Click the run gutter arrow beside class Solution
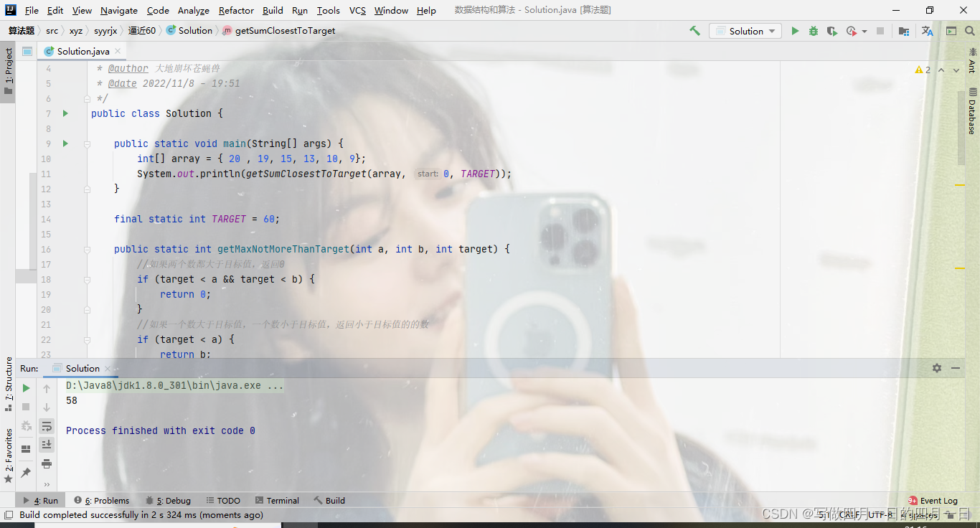Viewport: 980px width, 528px height. click(x=65, y=113)
